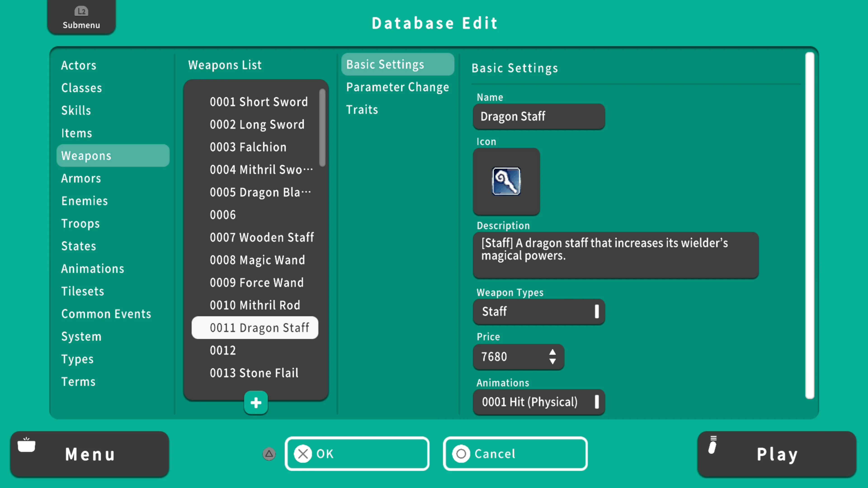This screenshot has height=488, width=868.
Task: Open the Menu from the bottom bar
Action: (x=90, y=454)
